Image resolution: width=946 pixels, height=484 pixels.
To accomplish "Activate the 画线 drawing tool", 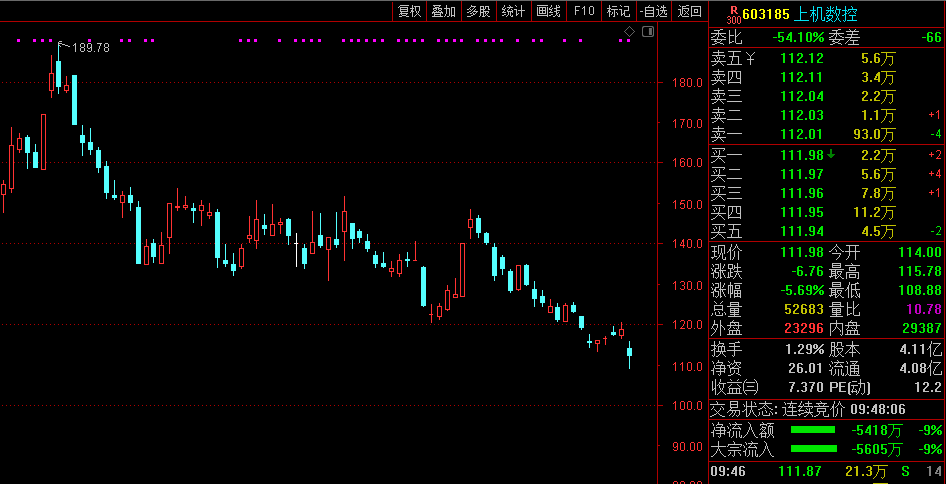I will coord(548,11).
